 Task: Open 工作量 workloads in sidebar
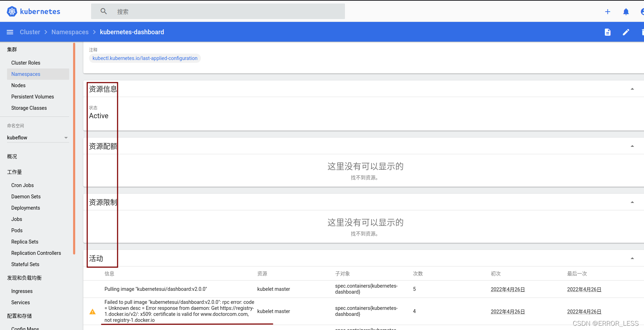click(x=14, y=172)
